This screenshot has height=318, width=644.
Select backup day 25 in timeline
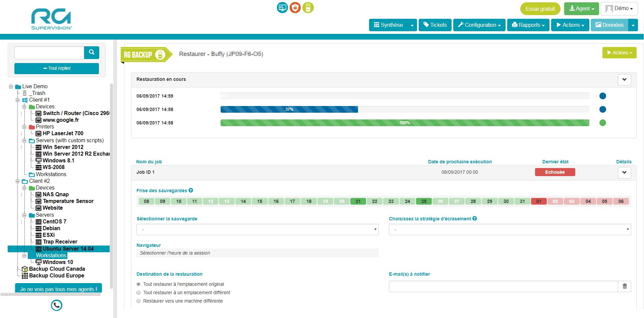[424, 201]
